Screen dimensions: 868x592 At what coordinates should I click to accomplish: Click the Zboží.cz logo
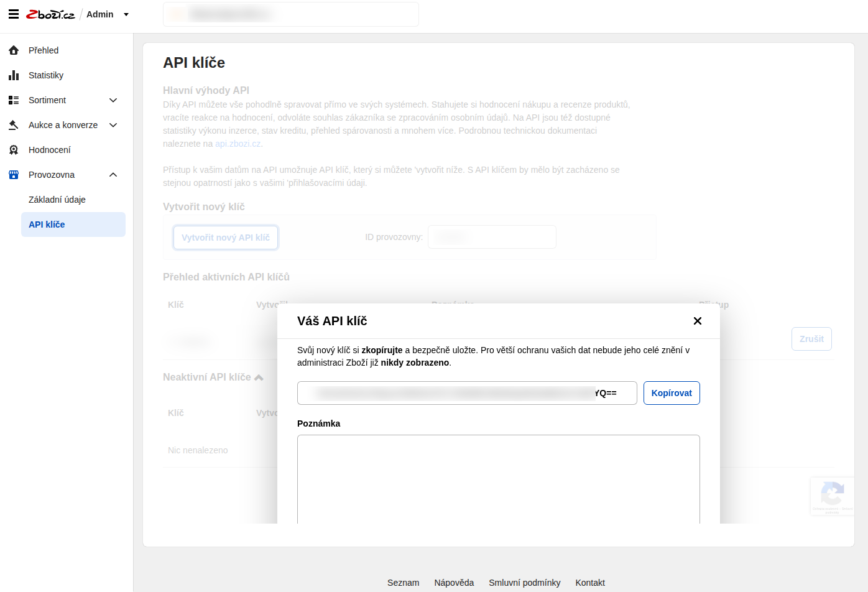tap(50, 14)
